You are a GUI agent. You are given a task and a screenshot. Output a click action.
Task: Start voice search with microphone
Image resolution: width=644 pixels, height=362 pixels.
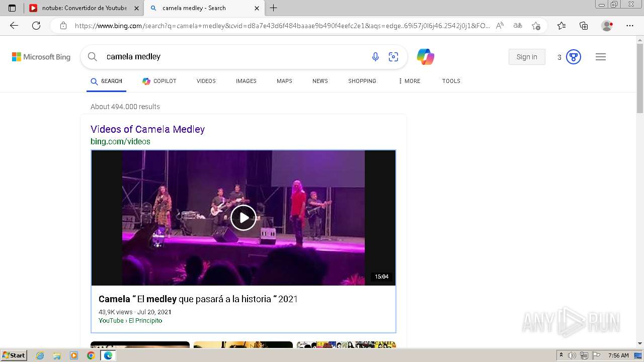coord(375,57)
